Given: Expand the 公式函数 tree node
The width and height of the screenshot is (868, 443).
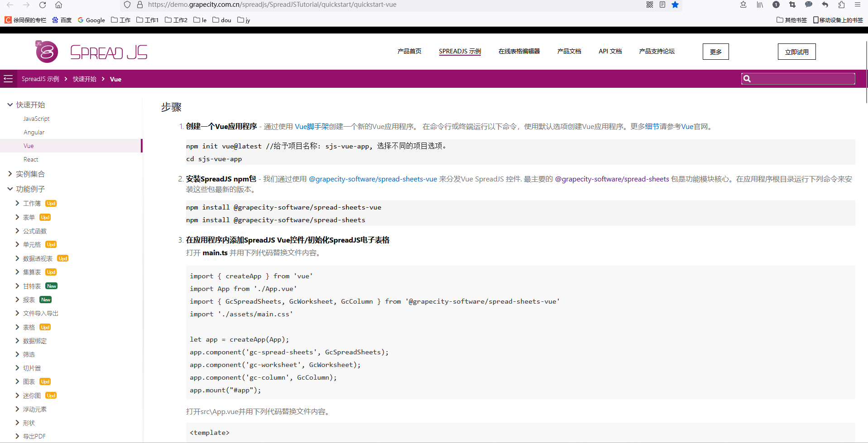Looking at the screenshot, I should click(17, 231).
